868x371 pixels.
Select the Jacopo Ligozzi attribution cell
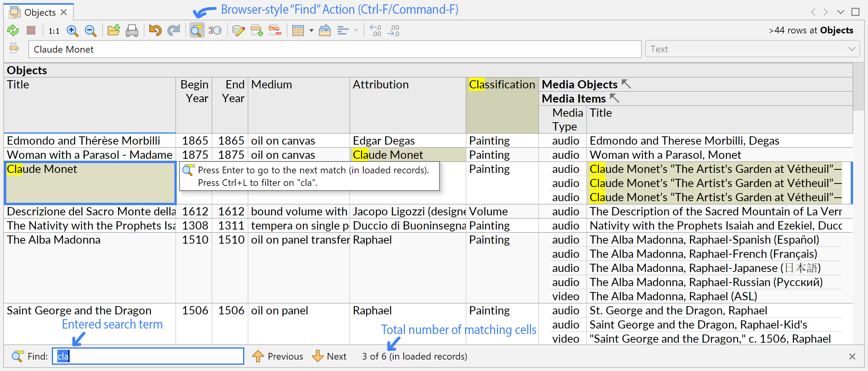click(408, 211)
